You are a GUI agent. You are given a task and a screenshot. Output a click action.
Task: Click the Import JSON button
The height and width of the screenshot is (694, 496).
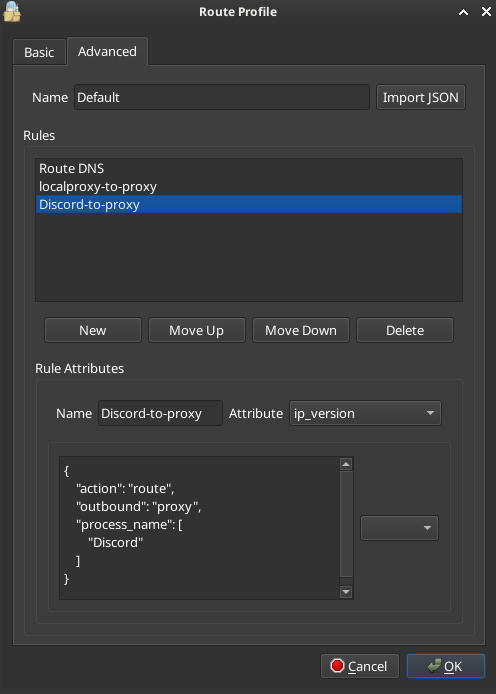pyautogui.click(x=420, y=97)
